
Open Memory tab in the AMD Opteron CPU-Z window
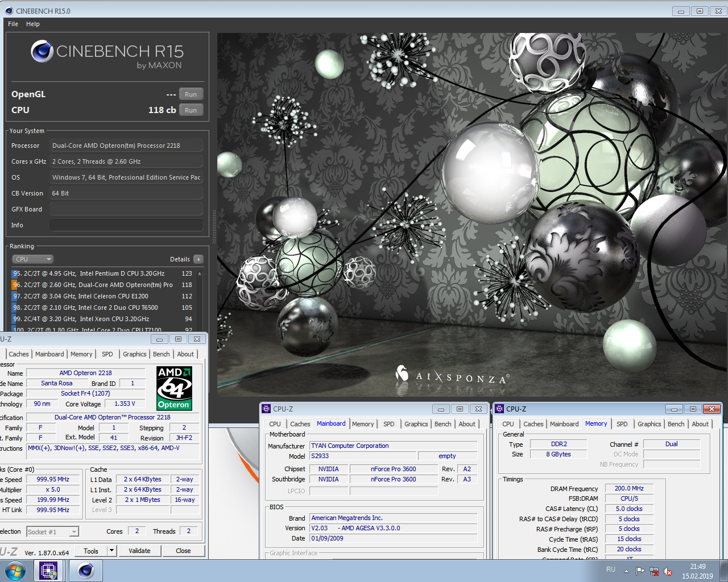(81, 354)
